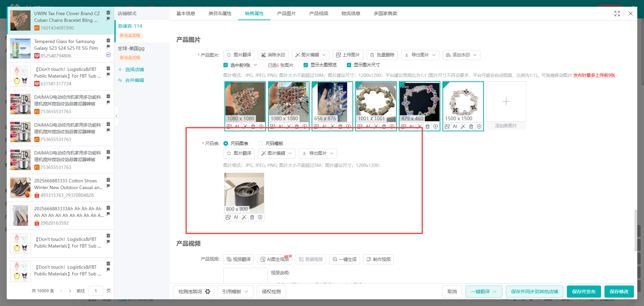This screenshot has height=306, width=644.
Task: Click the page number input field
Action: pos(96,291)
